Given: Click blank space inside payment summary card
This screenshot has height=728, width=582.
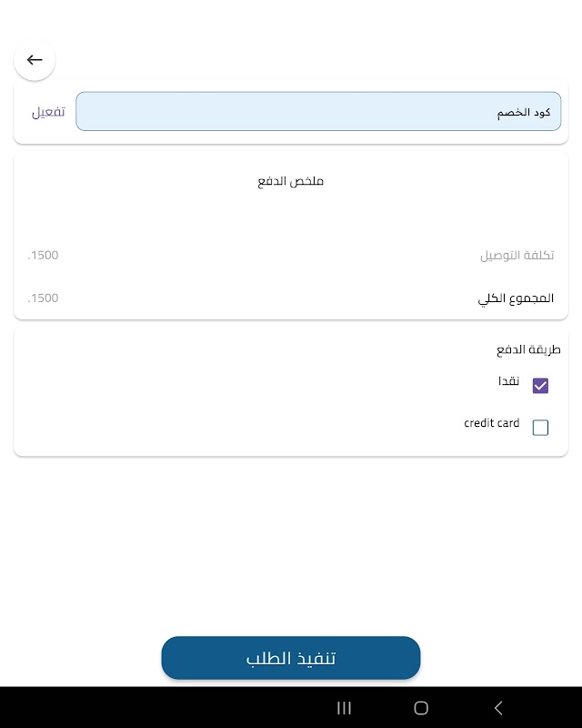Looking at the screenshot, I should 273,218.
